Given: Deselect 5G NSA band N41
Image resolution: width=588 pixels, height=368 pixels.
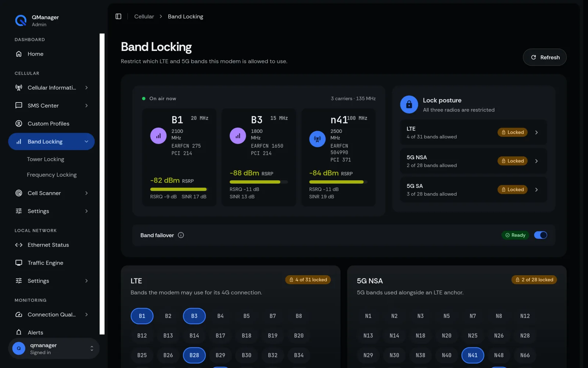Looking at the screenshot, I should tap(473, 355).
